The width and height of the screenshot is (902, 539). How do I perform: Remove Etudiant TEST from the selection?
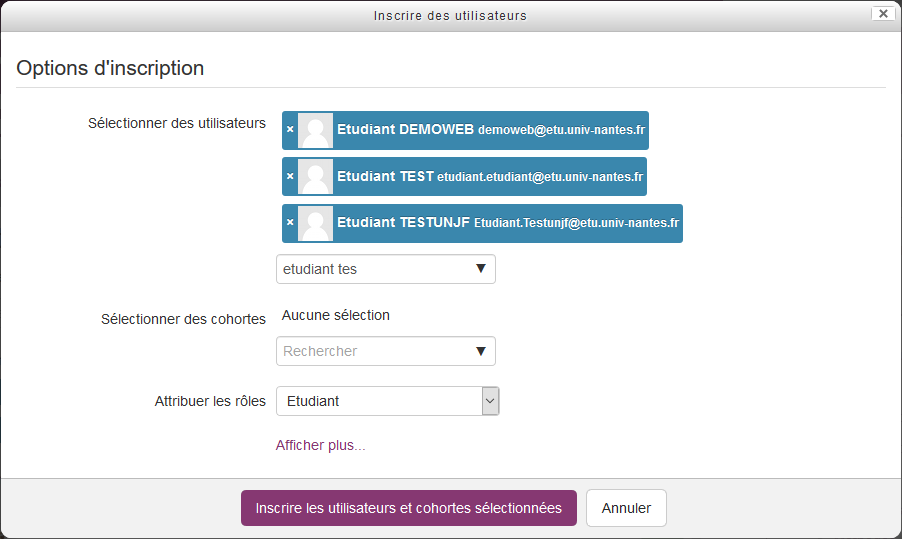coord(290,176)
